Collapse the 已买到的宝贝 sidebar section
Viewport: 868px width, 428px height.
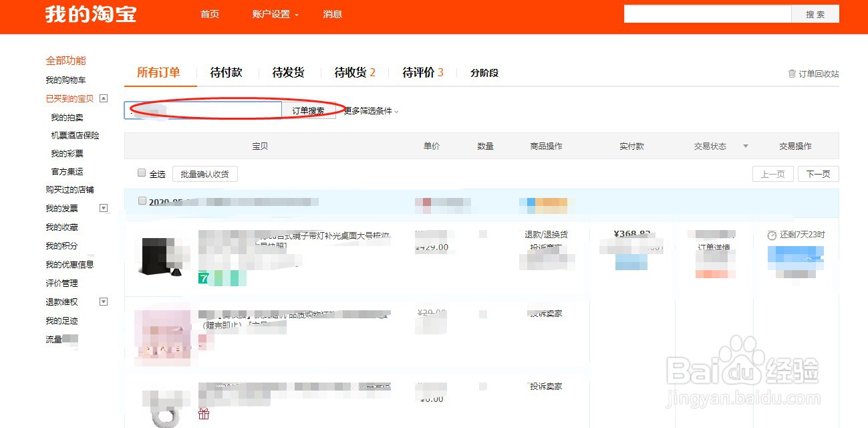[103, 98]
